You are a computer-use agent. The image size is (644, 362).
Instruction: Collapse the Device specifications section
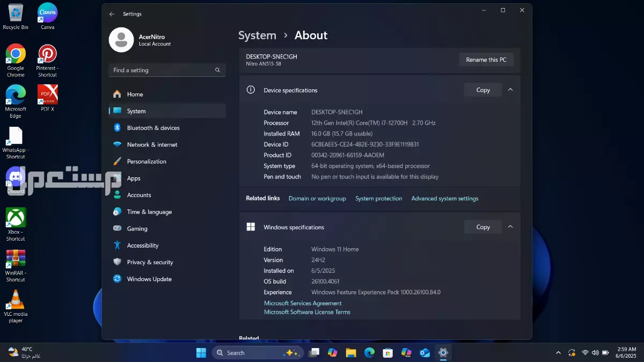tap(510, 90)
